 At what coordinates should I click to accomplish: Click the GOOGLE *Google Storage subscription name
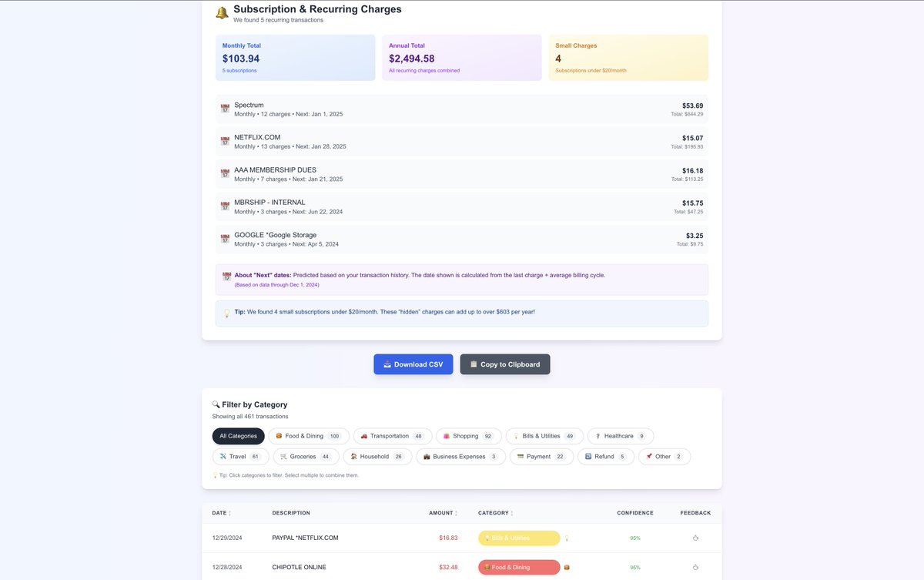coord(276,235)
